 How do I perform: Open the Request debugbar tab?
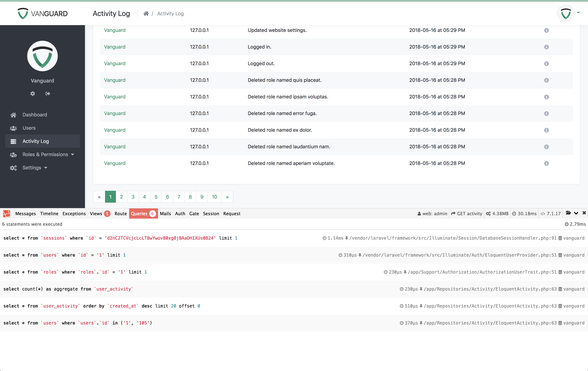pos(232,214)
